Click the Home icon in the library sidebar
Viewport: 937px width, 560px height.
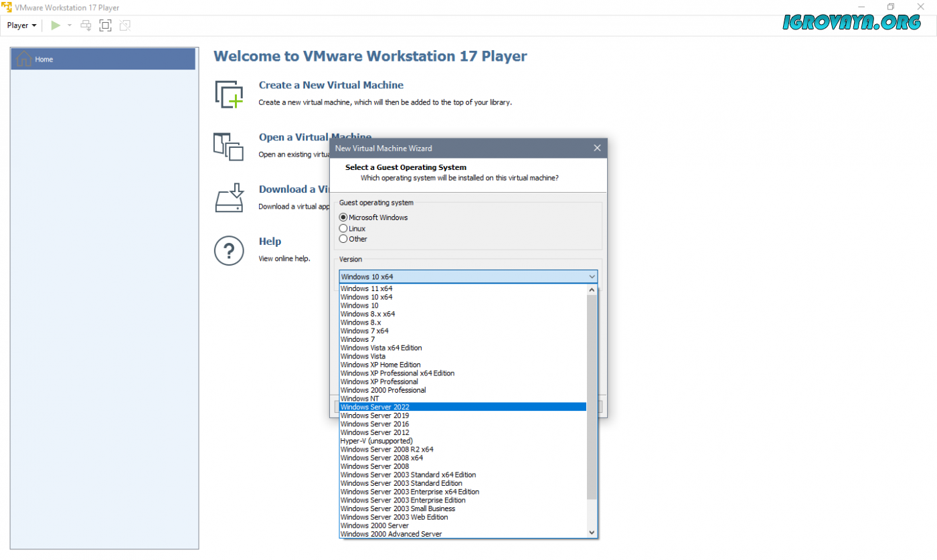(24, 59)
